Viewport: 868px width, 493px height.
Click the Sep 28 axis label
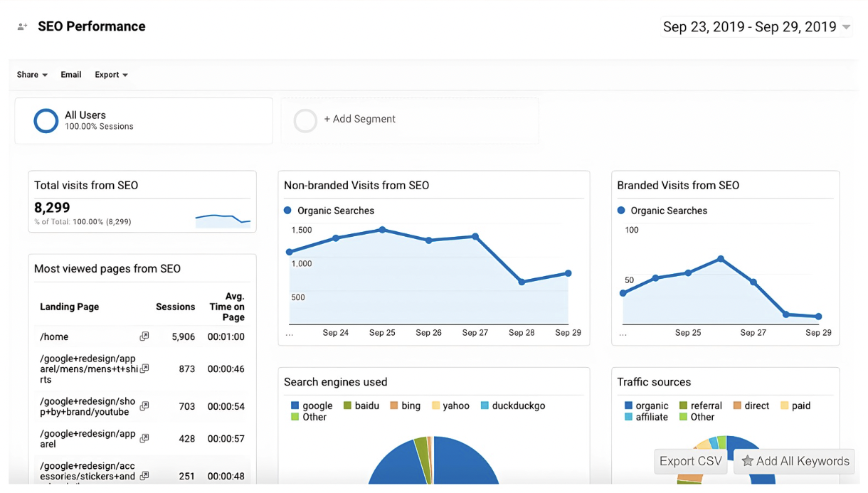522,332
